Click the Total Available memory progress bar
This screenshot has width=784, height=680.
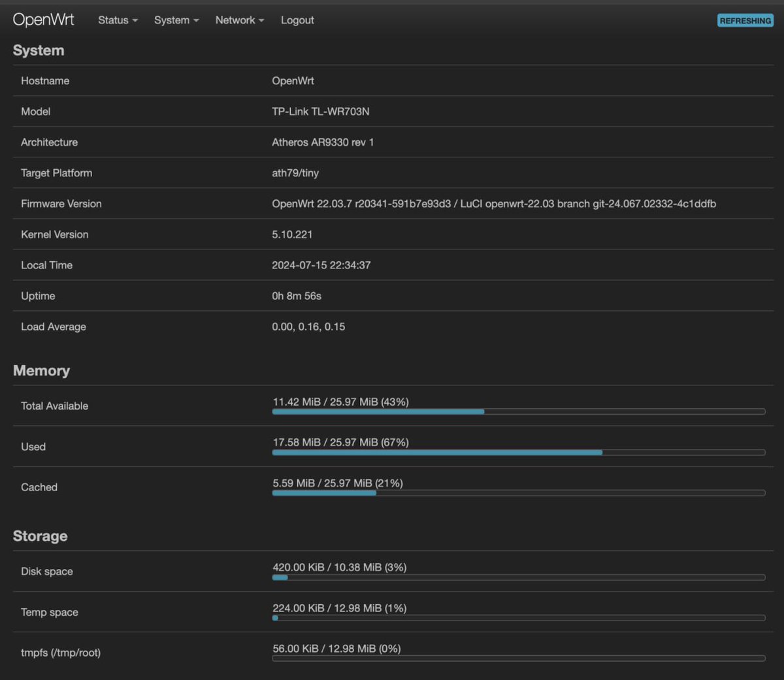point(519,412)
